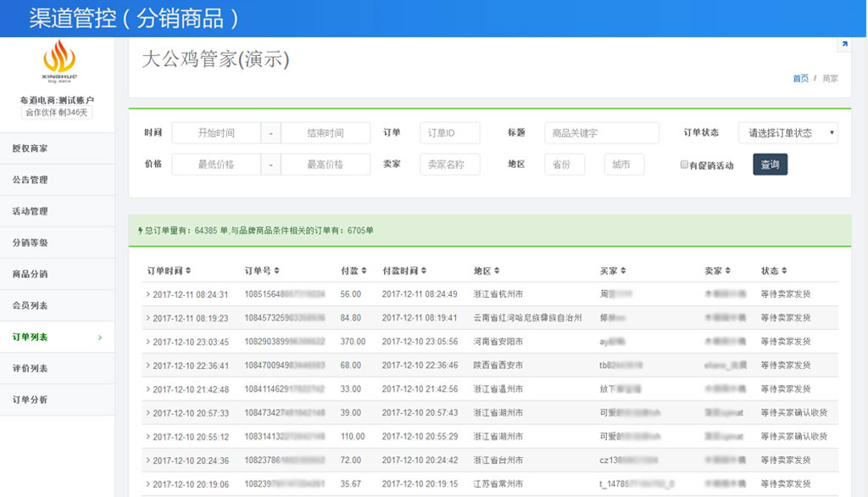Focus the 卖家名称 input

450,165
